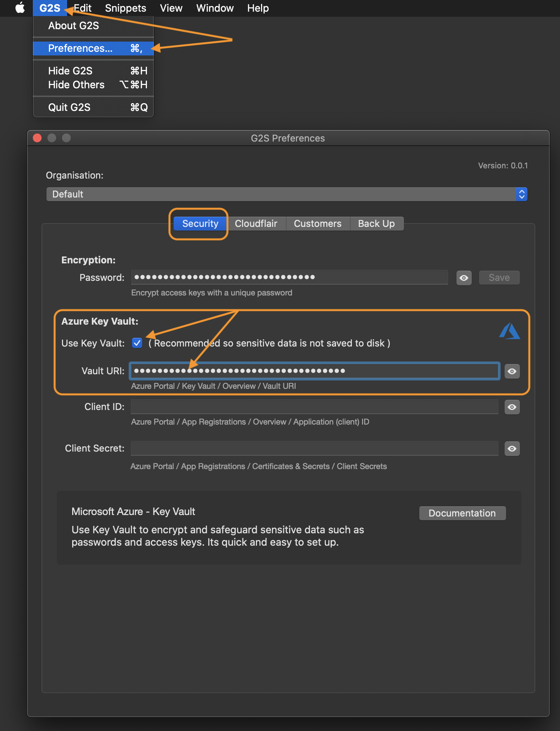Reveal the Client Secret with eye icon
Image resolution: width=560 pixels, height=731 pixels.
(512, 449)
